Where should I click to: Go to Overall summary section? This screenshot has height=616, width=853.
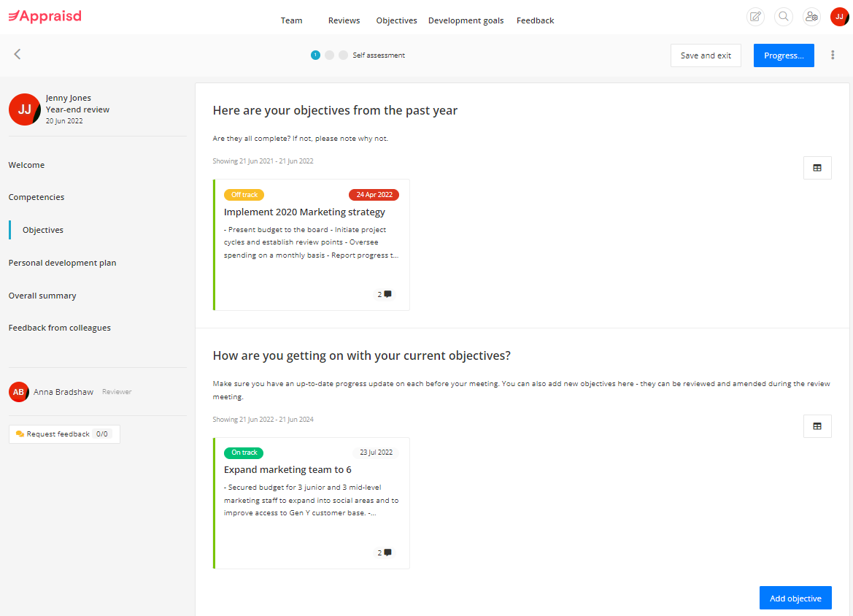42,296
